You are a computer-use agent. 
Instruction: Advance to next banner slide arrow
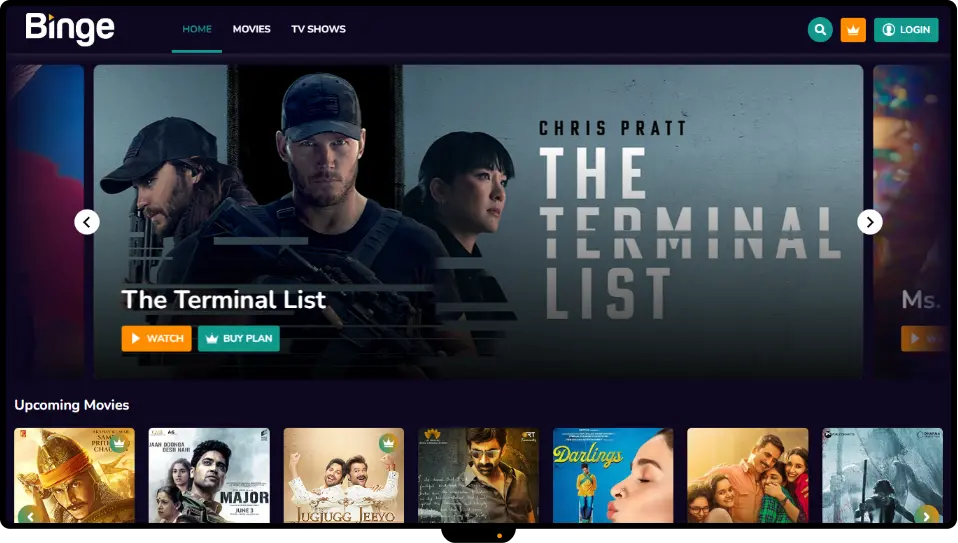pos(869,222)
